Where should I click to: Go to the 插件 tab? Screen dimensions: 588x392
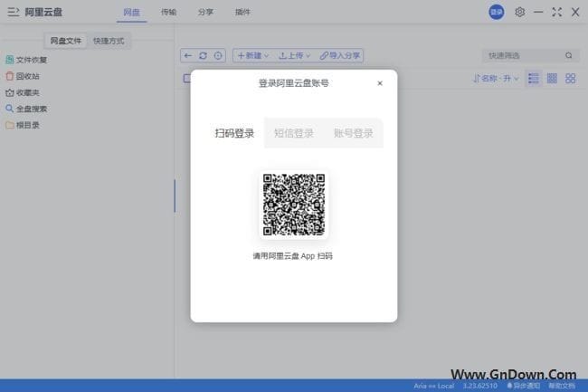242,12
